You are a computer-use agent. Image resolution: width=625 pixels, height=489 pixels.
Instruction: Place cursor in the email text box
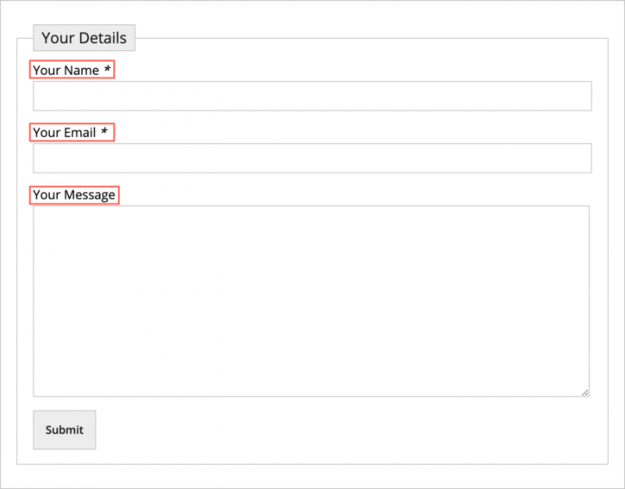coord(312,158)
